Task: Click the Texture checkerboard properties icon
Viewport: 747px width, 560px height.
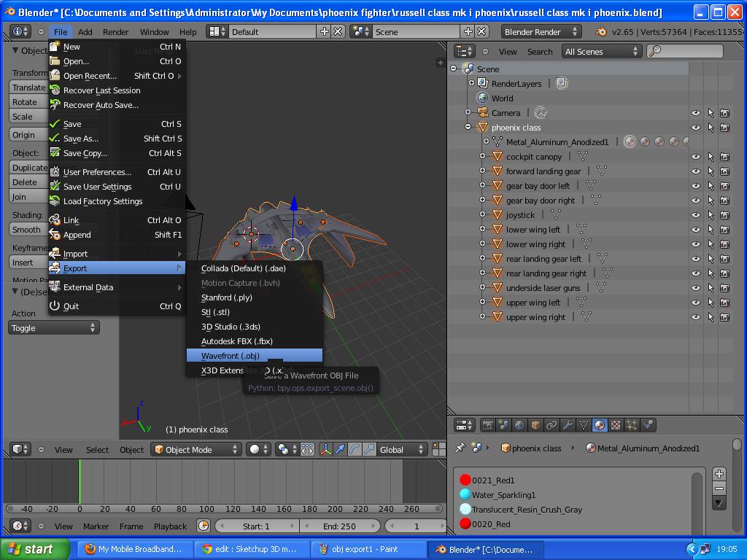Action: [616, 425]
